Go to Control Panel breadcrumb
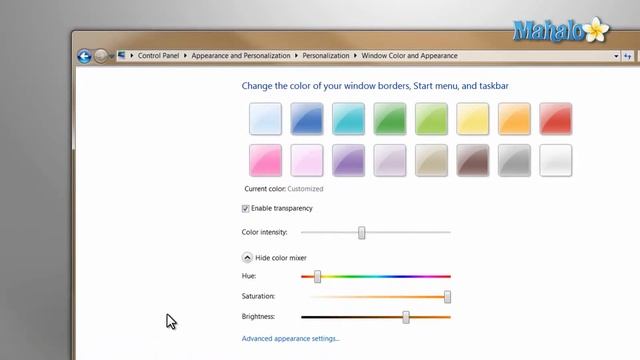The height and width of the screenshot is (360, 640). [x=158, y=56]
